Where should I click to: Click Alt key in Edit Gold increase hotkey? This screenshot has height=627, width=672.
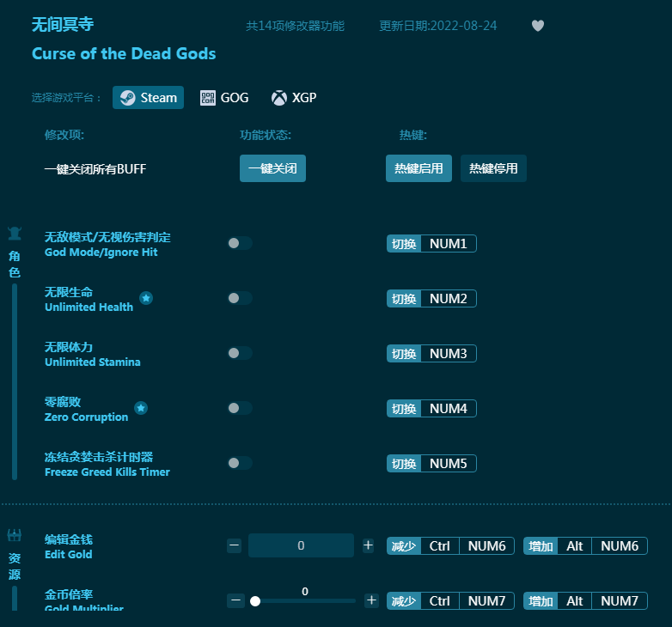point(574,546)
